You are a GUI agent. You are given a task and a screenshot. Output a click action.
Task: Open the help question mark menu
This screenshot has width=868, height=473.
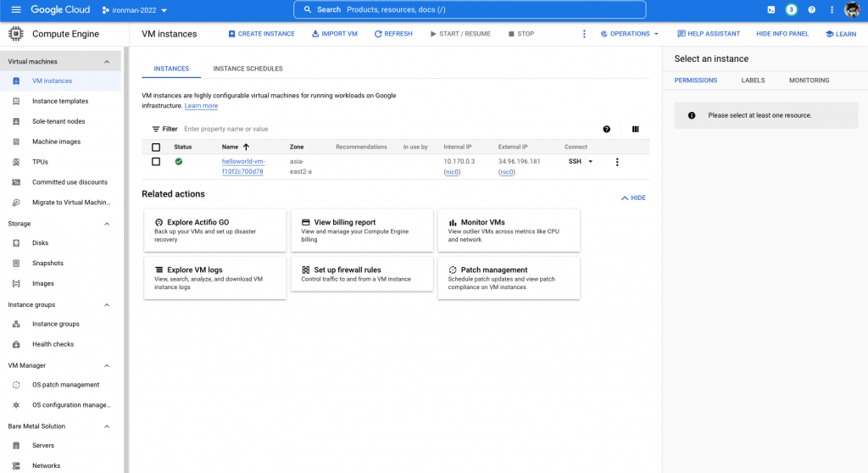(x=811, y=9)
